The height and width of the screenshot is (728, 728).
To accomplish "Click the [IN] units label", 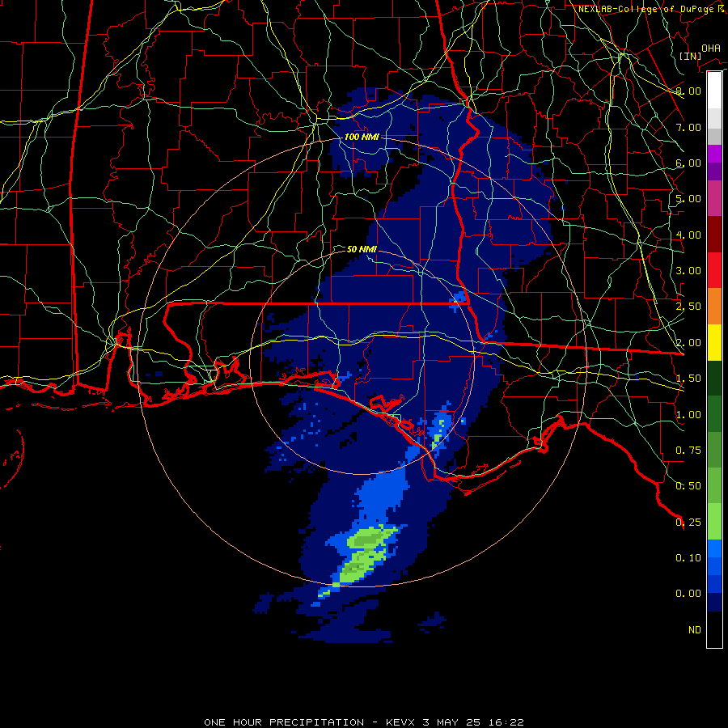I will 690,56.
